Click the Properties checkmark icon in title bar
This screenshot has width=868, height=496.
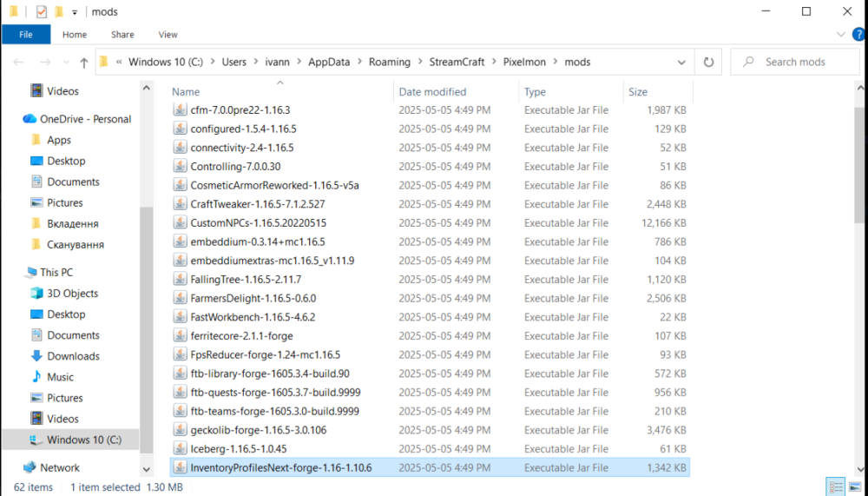tap(42, 11)
